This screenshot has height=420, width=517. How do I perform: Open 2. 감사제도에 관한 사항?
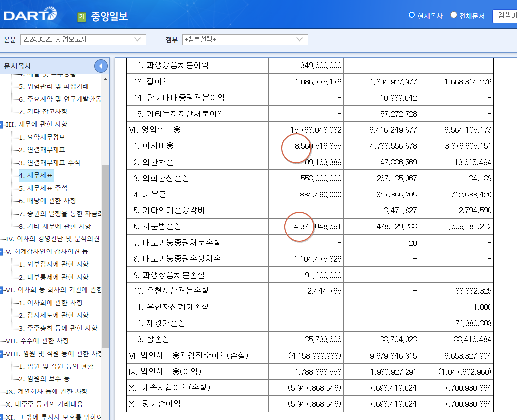tap(54, 315)
